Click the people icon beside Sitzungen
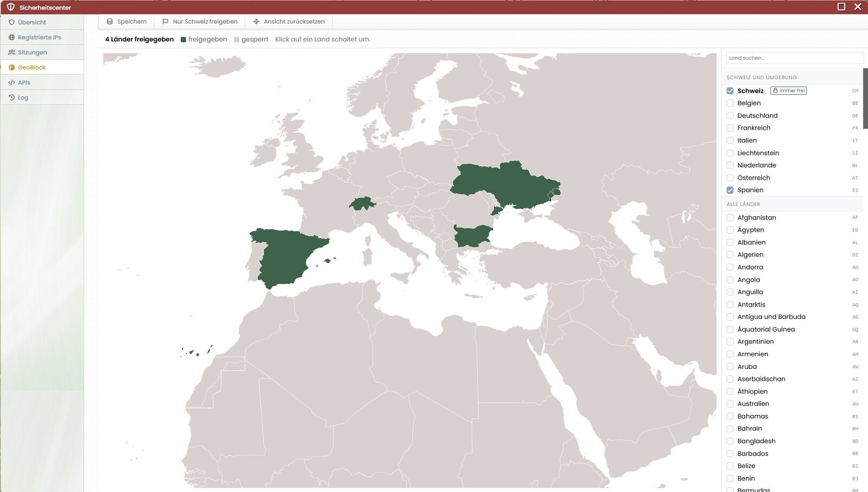 (11, 53)
